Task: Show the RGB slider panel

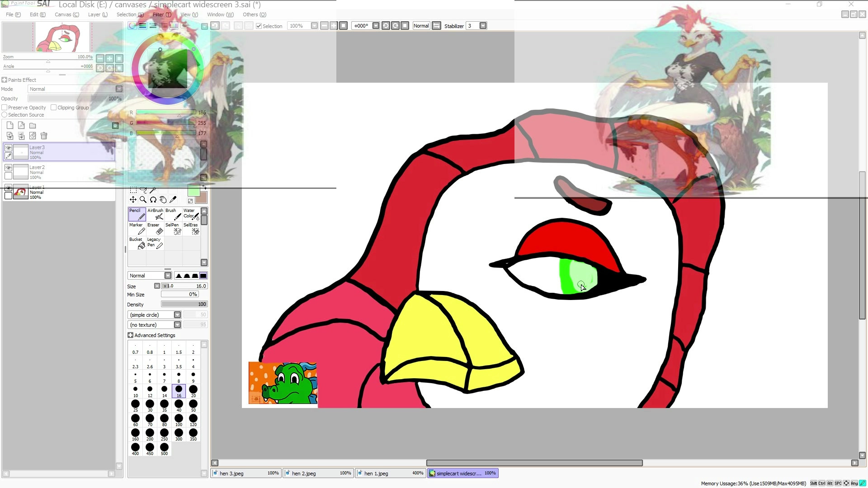Action: pos(142,26)
